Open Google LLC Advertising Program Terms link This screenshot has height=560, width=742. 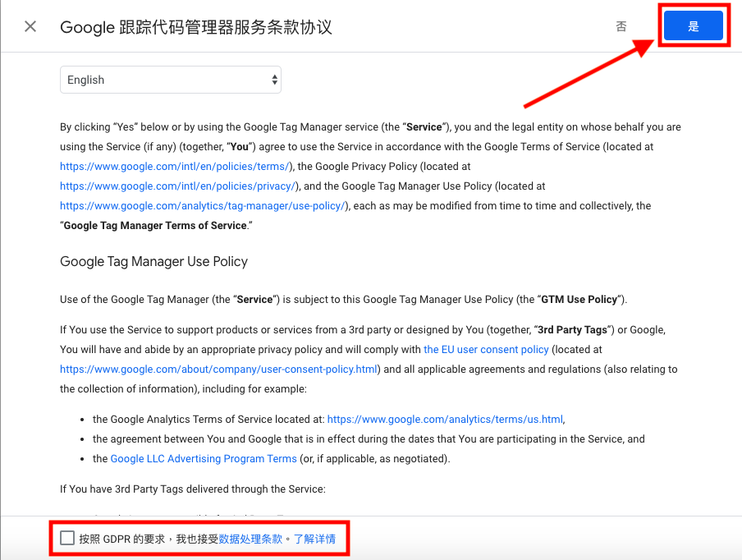(x=204, y=459)
